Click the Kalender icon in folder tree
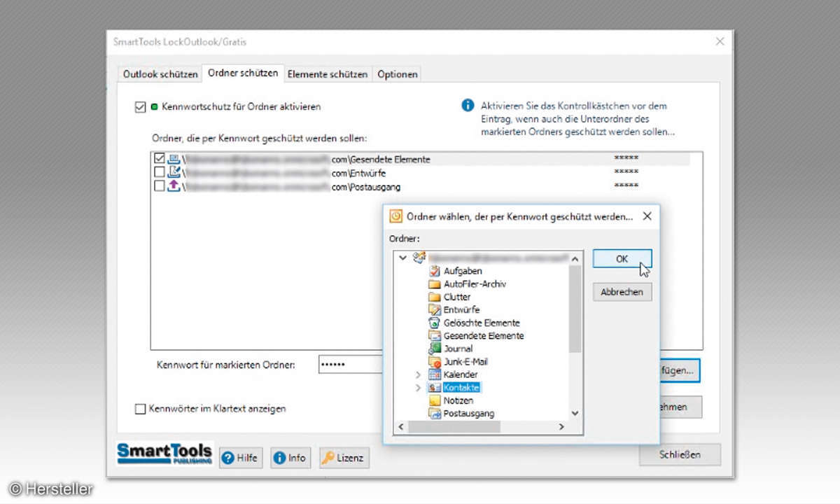Viewport: 840px width, 504px height. (435, 374)
